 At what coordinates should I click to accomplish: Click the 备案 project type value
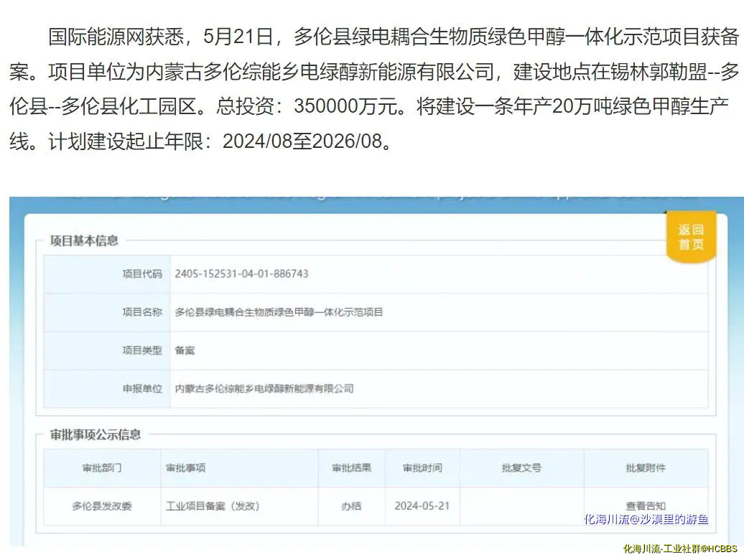click(x=185, y=350)
